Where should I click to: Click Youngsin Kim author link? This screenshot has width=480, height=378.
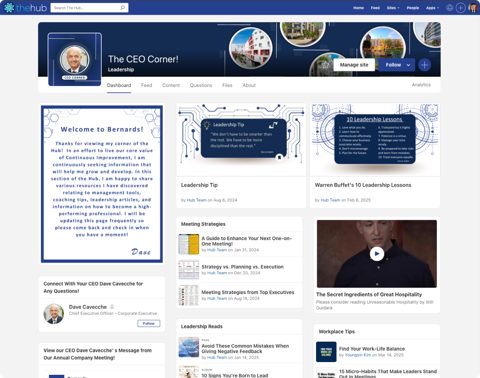[x=358, y=355]
